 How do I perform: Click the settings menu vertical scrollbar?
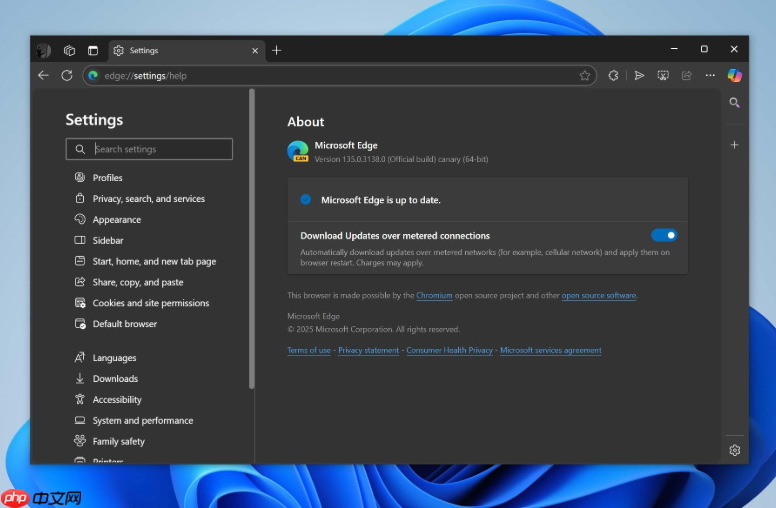tap(252, 240)
